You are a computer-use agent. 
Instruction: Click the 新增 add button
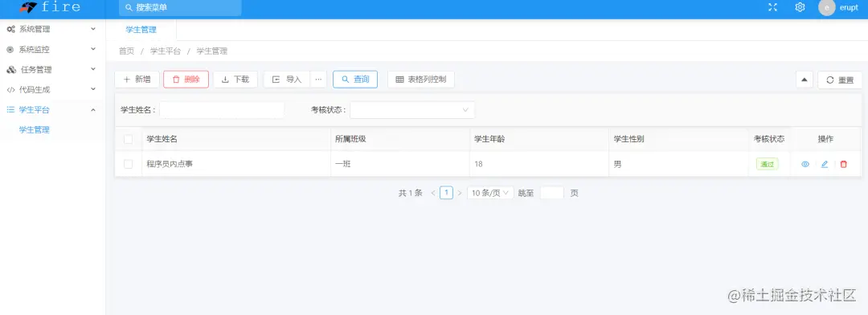tap(137, 80)
